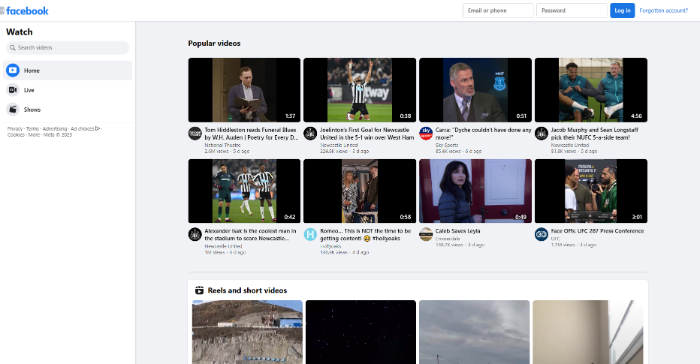
Task: Click the Hollyoaks channel name
Action: 330,246
